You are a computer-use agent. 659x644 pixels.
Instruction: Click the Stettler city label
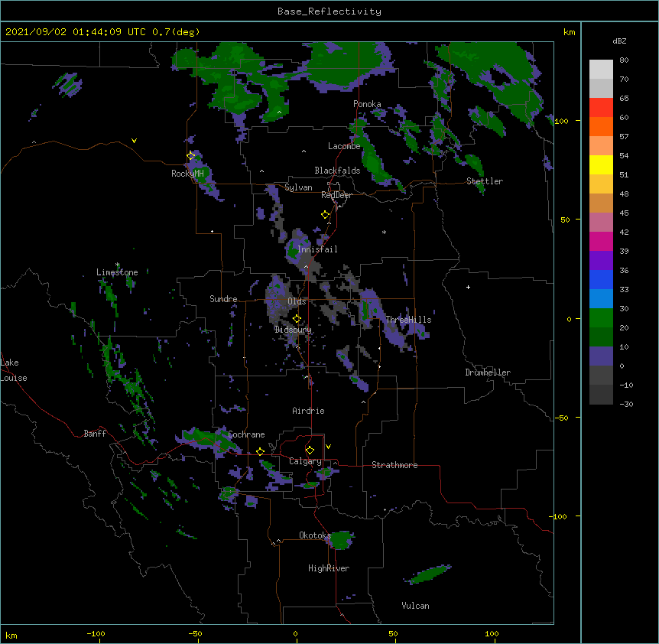coord(485,181)
